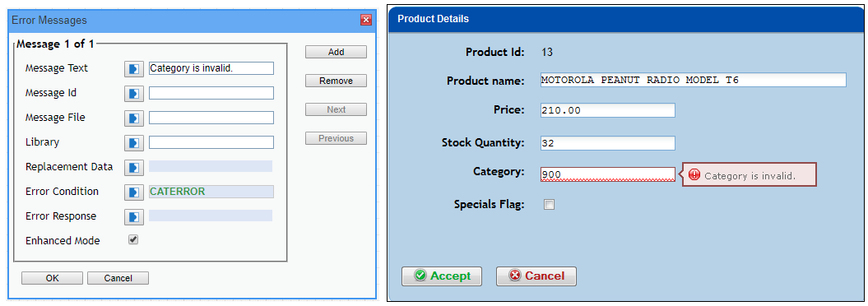Click the red error icon in the Category tooltip
Viewport: 868px width, 306px height.
[694, 175]
